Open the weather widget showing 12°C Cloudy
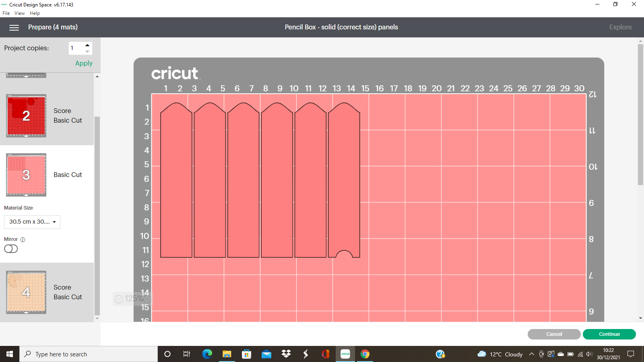This screenshot has width=644, height=362. (x=500, y=354)
